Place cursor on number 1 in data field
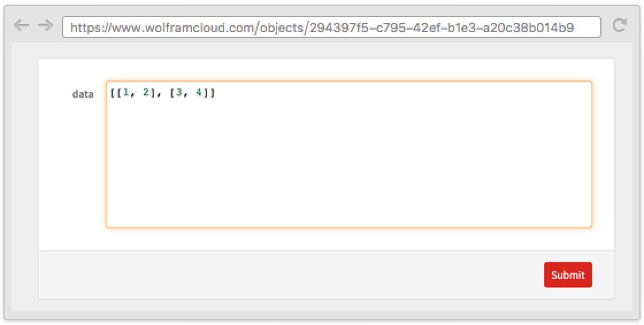This screenshot has height=325, width=644. (x=126, y=93)
